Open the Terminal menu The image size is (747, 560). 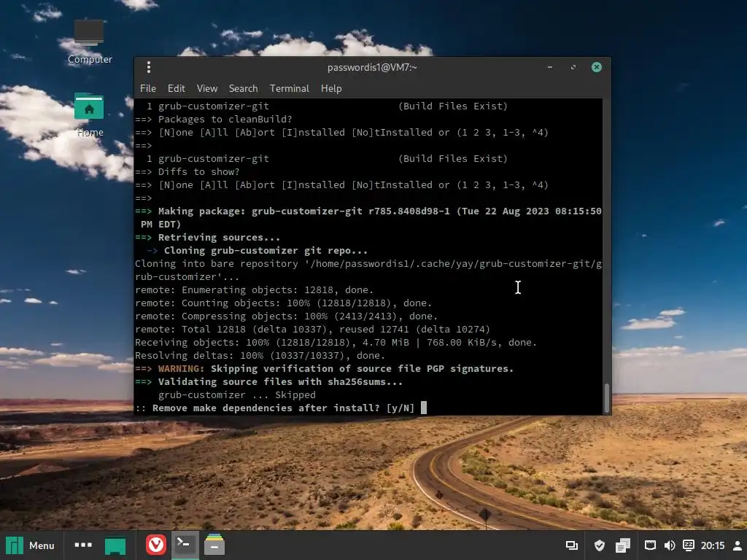[x=289, y=88]
